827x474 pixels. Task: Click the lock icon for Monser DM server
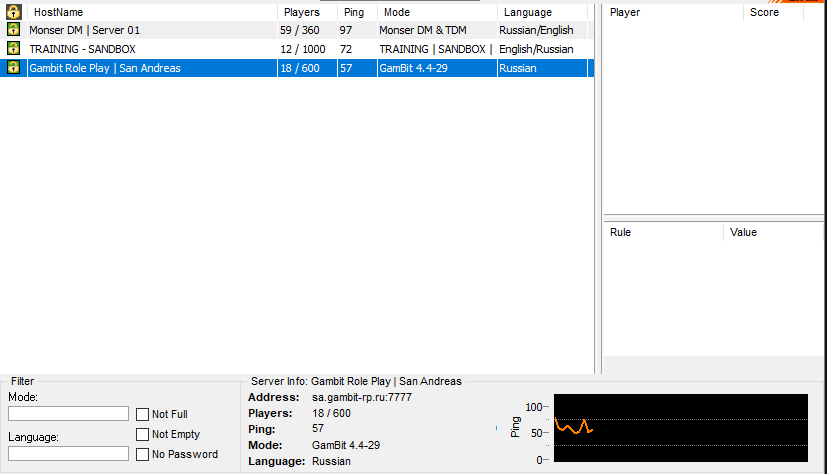13,30
